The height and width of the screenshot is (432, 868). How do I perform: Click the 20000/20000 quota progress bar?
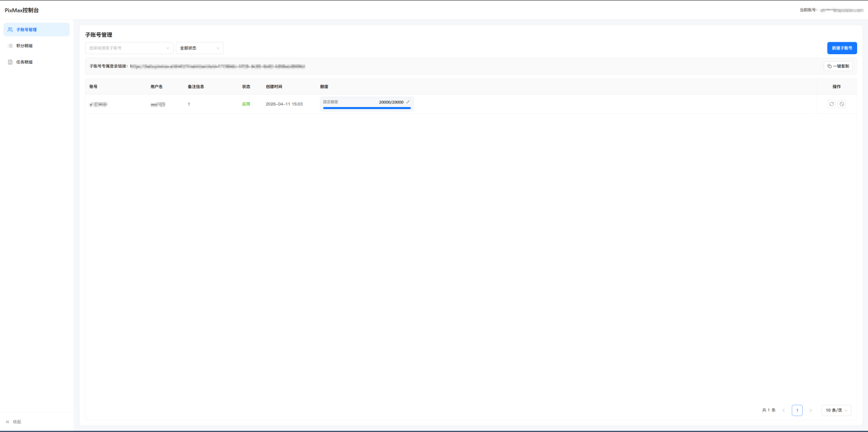[x=367, y=108]
